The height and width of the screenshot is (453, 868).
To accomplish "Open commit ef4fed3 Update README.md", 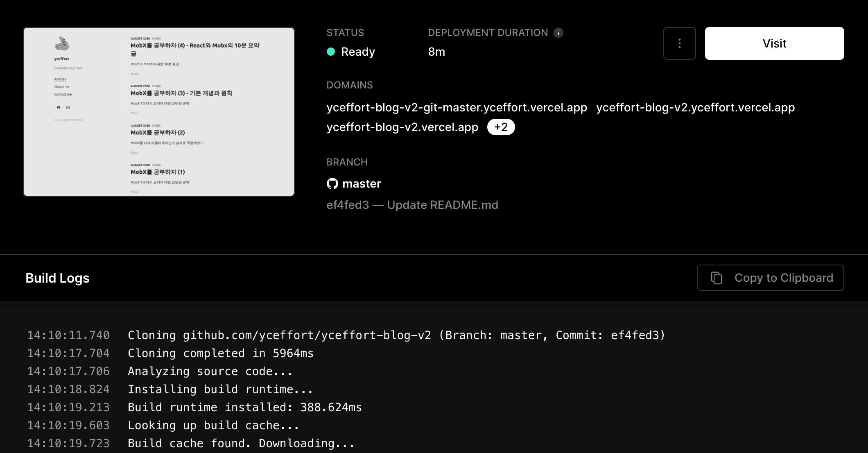I will pos(412,205).
